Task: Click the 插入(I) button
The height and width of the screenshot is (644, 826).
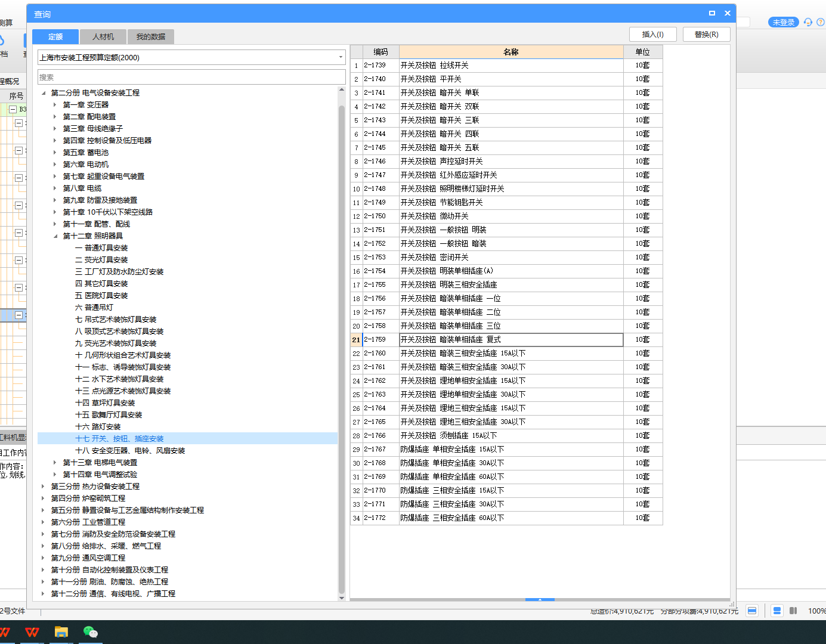Action: 653,35
